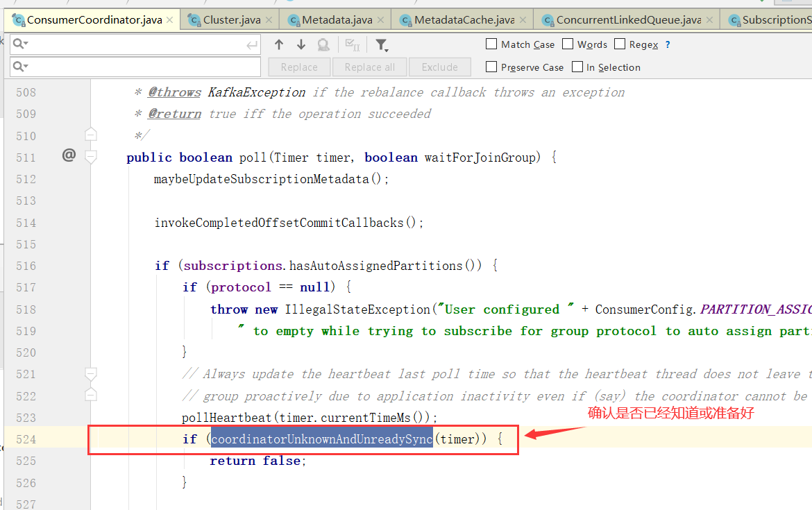Click line number 511 in the gutter

pyautogui.click(x=26, y=158)
